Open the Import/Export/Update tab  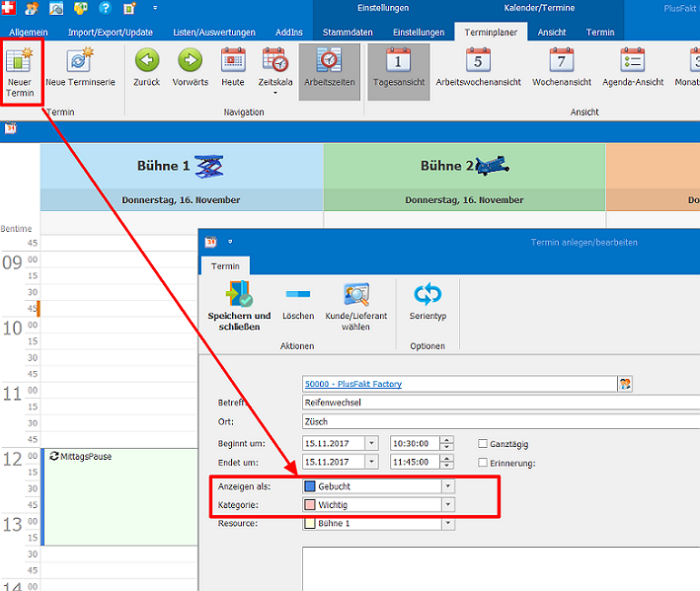[111, 33]
